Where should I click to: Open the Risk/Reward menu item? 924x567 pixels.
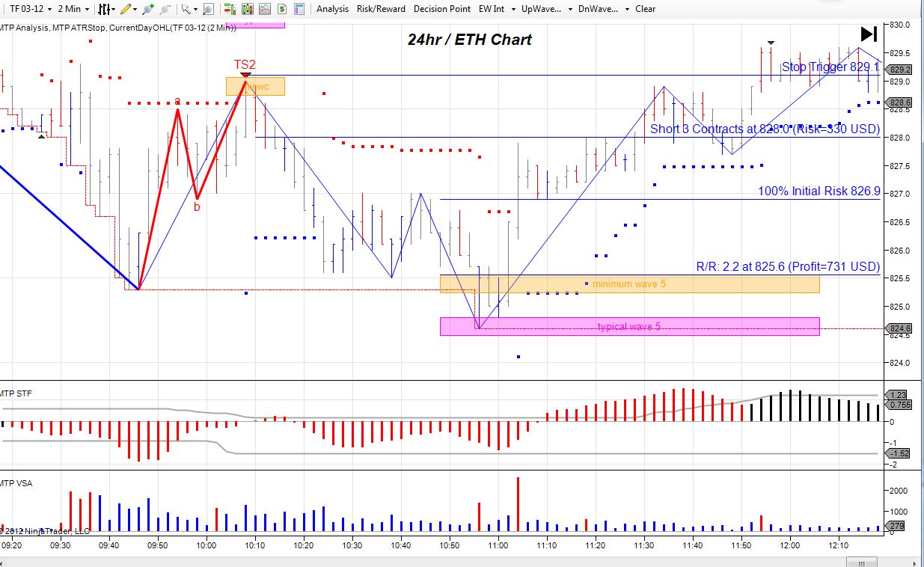tap(381, 9)
